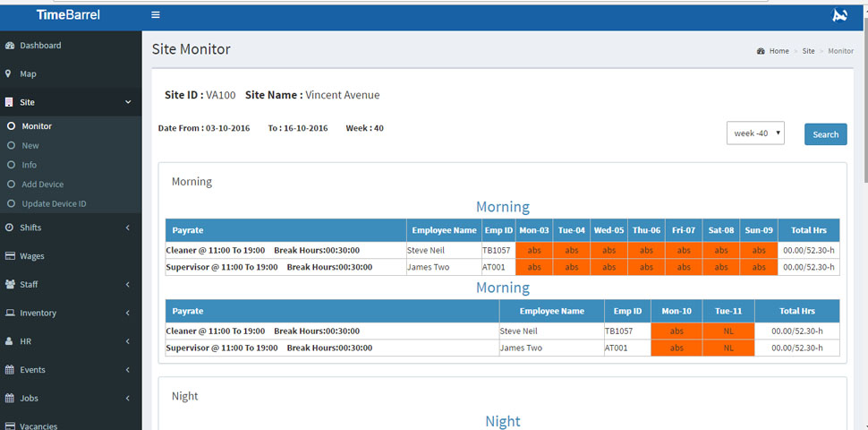Click the user logo icon in header
Image resolution: width=868 pixels, height=430 pixels.
(x=839, y=15)
